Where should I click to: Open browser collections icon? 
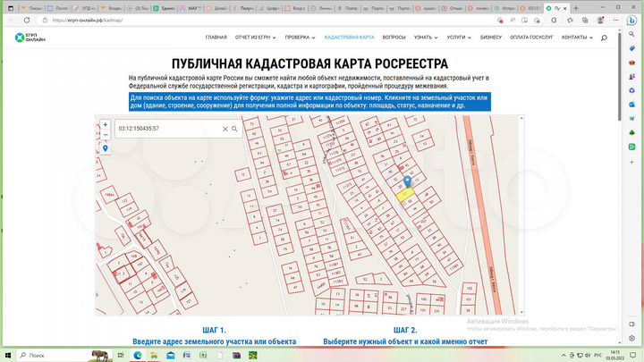[x=585, y=20]
